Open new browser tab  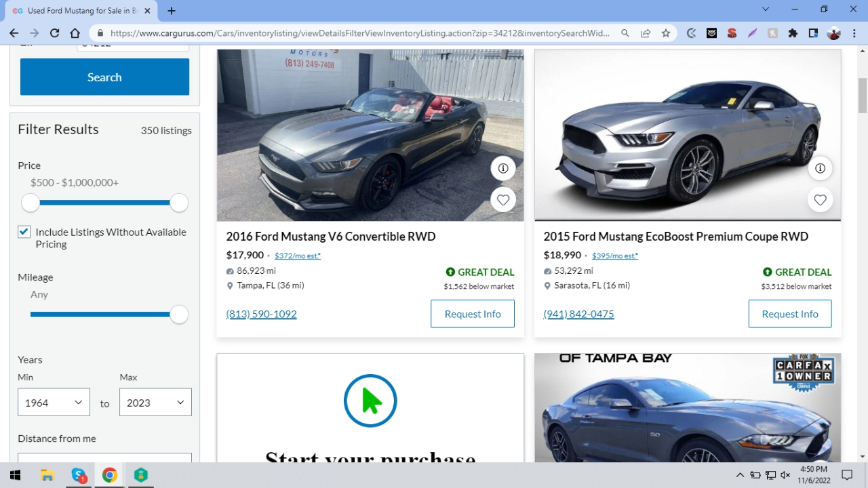(x=172, y=11)
